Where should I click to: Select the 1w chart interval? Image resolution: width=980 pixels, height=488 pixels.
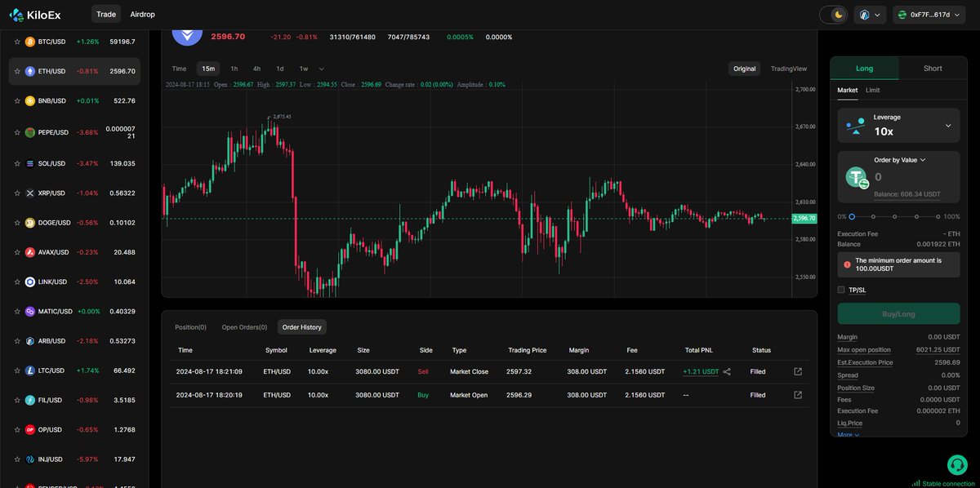(304, 69)
